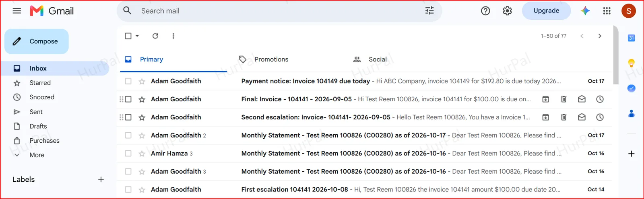Star the Second escalation email

click(142, 117)
